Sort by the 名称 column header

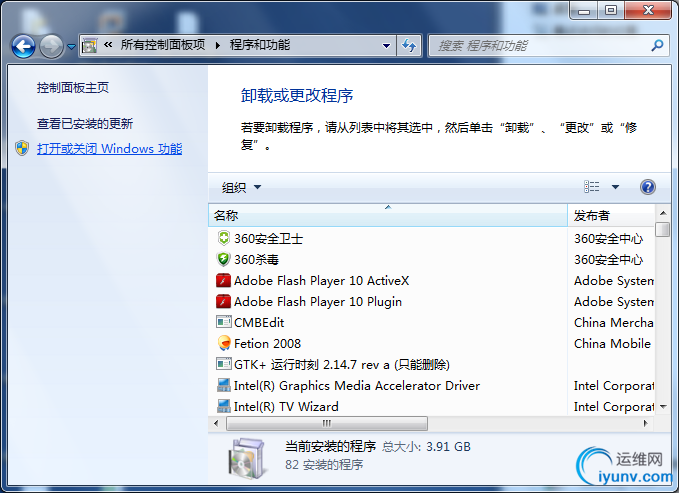[388, 215]
